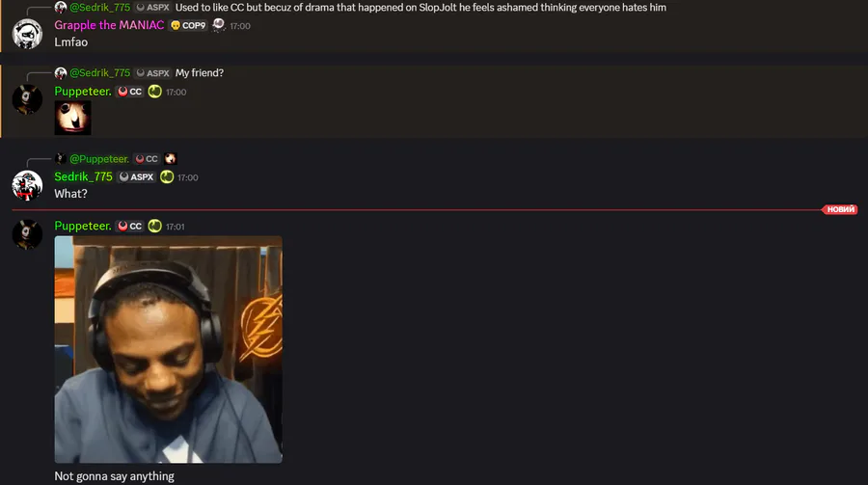Click the green role icon on Puppeteer's 17:00 message
Image resolution: width=868 pixels, height=485 pixels.
[154, 92]
